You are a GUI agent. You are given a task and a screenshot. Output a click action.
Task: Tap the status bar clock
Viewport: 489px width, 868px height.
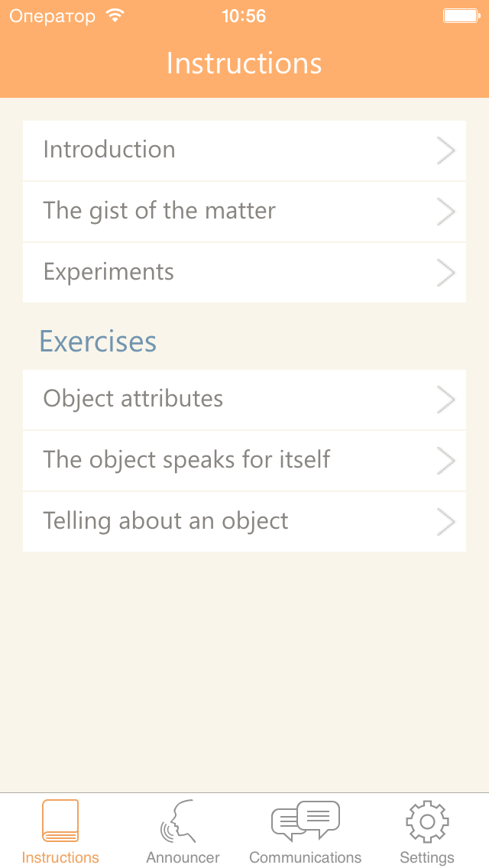[244, 16]
